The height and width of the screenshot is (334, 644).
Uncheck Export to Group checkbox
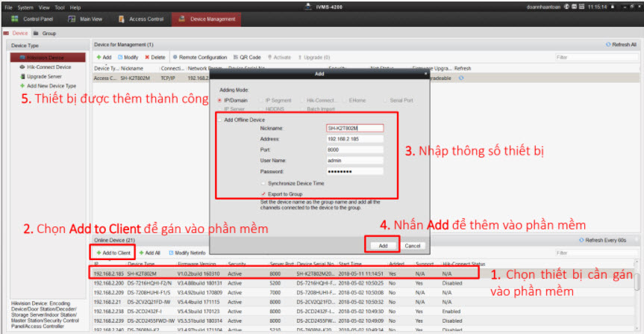coord(263,193)
